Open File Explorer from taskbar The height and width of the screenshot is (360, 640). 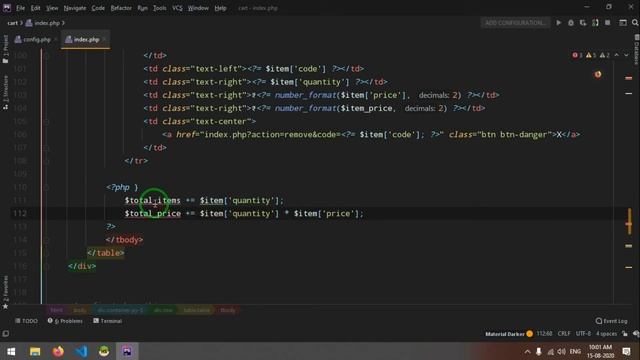coord(35,351)
